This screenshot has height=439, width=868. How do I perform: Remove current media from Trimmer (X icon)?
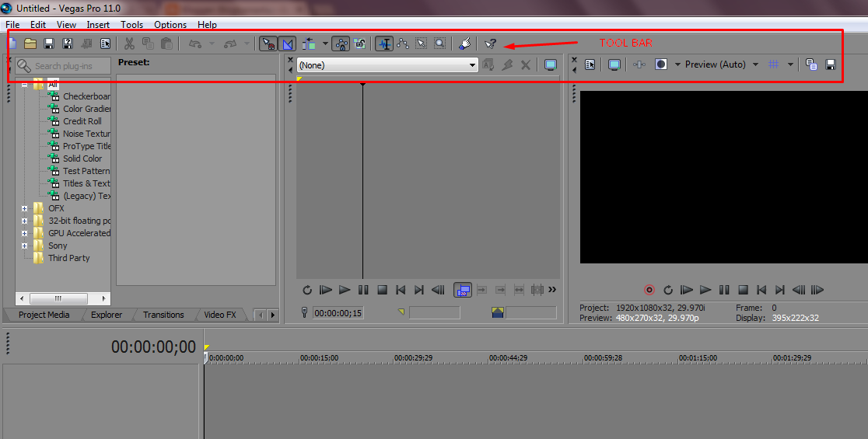pos(525,64)
